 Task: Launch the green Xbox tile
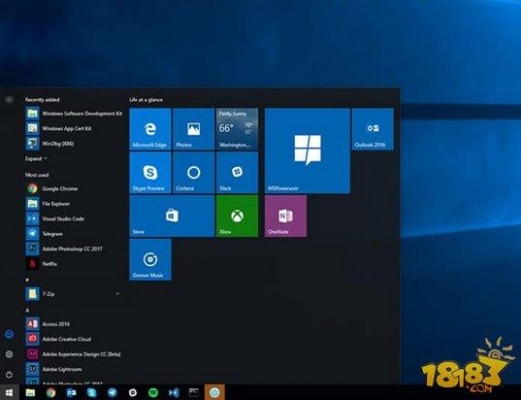click(x=237, y=216)
